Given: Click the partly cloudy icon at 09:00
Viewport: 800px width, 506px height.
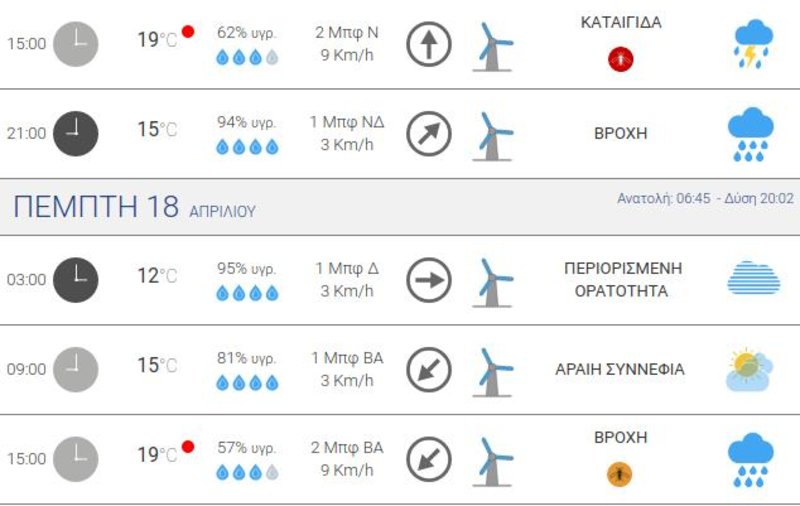Looking at the screenshot, I should tap(749, 370).
